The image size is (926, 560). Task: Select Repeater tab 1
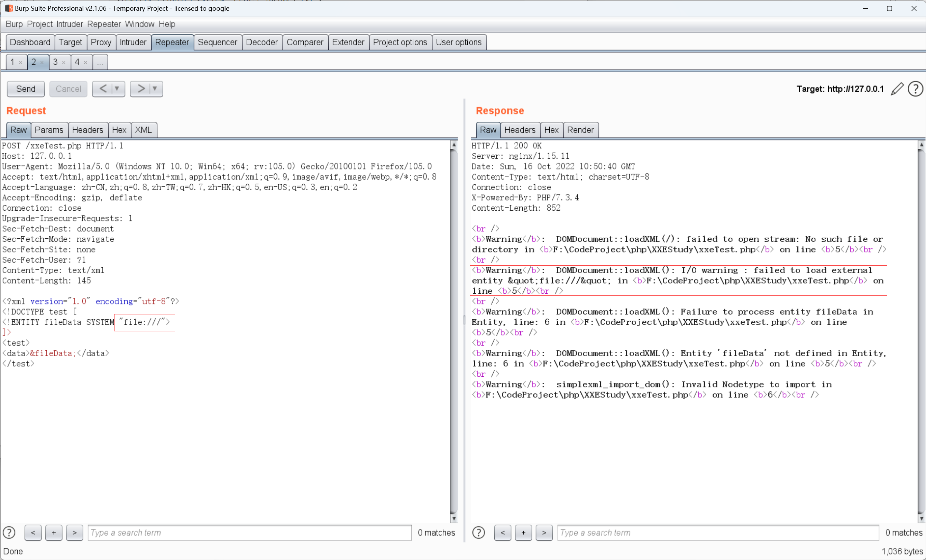tap(12, 62)
